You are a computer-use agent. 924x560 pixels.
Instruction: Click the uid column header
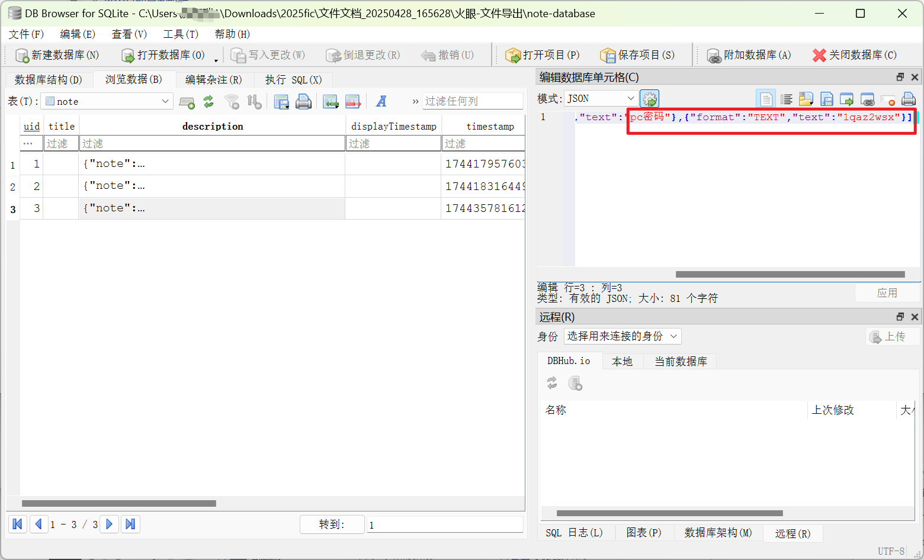(x=31, y=126)
